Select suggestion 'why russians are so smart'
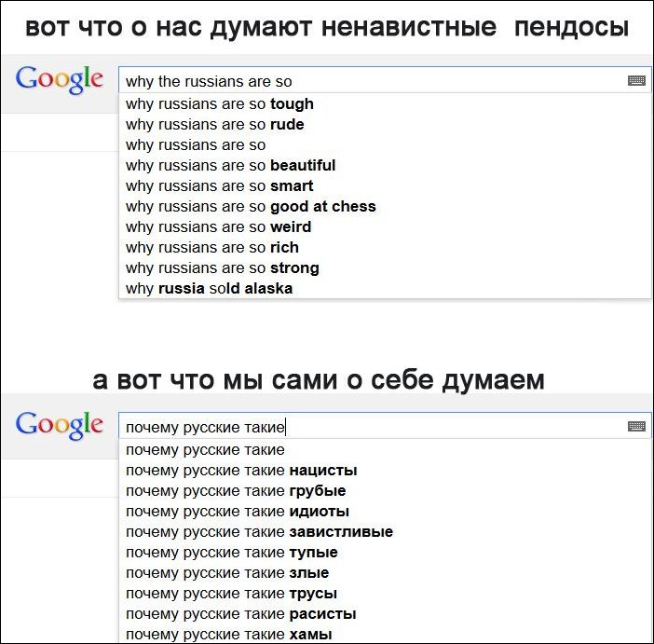Screen dimensions: 654x644 point(220,185)
